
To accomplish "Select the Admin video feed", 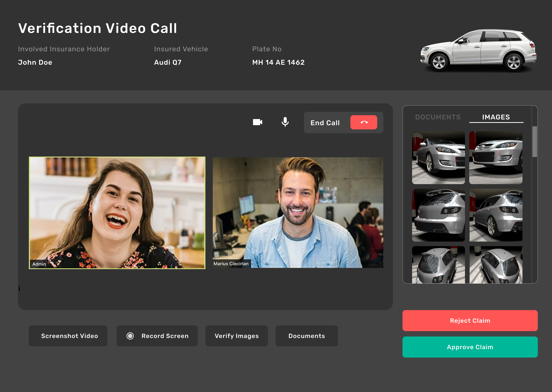I will 117,213.
